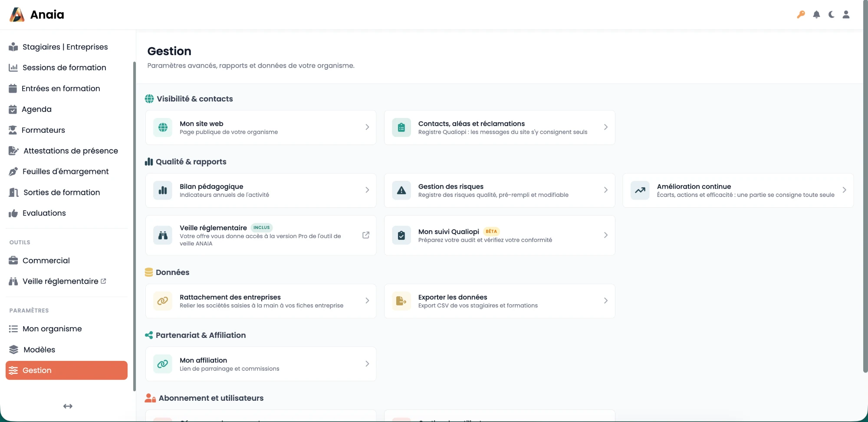This screenshot has width=868, height=422.
Task: Open user profile icon
Action: click(x=846, y=14)
